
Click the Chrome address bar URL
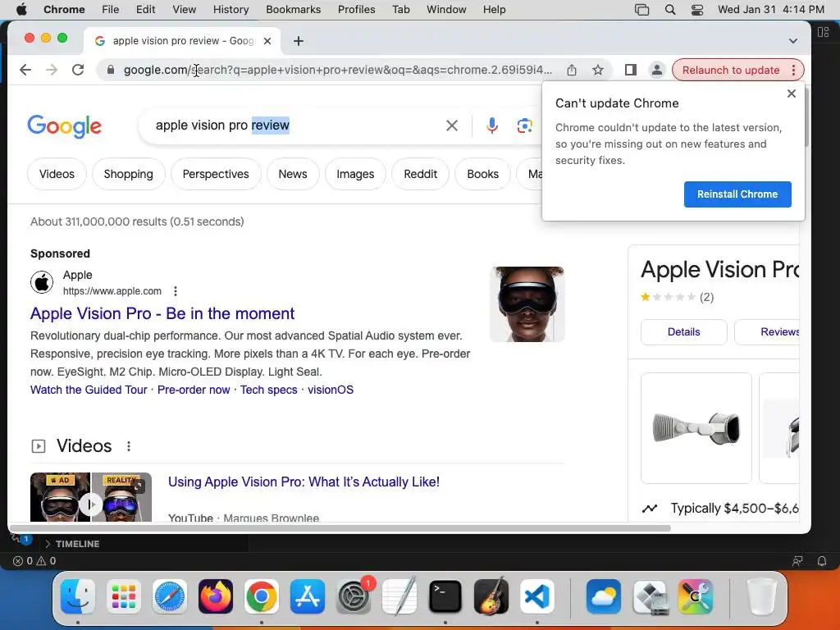tap(337, 70)
